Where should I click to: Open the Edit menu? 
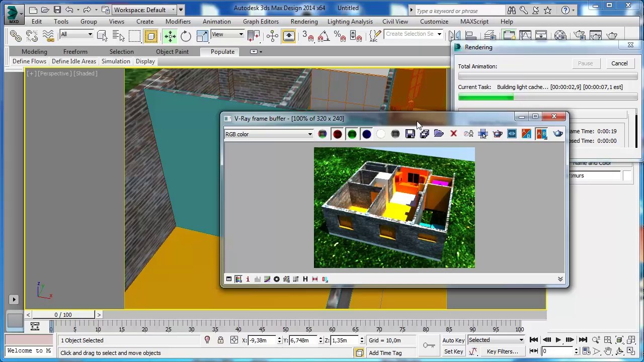tap(37, 22)
